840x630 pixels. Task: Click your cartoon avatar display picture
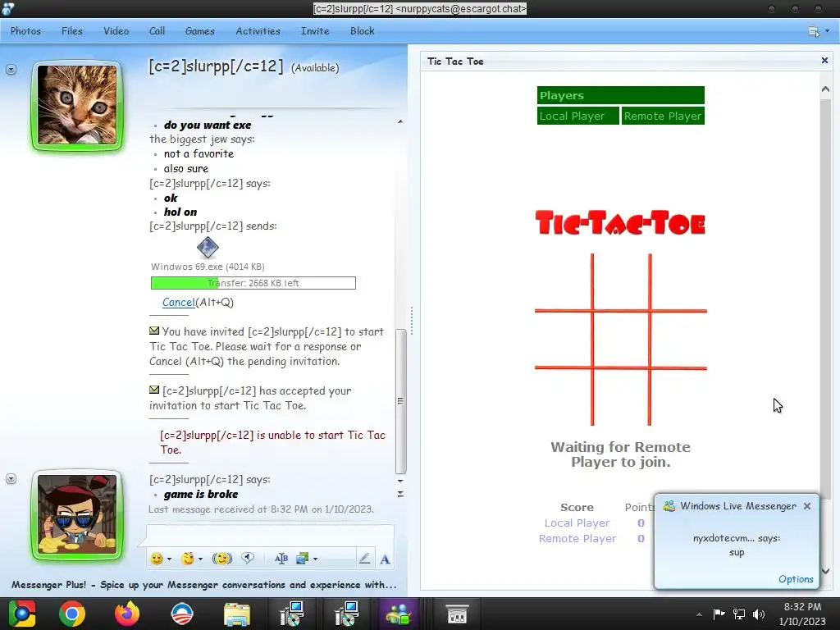point(77,514)
